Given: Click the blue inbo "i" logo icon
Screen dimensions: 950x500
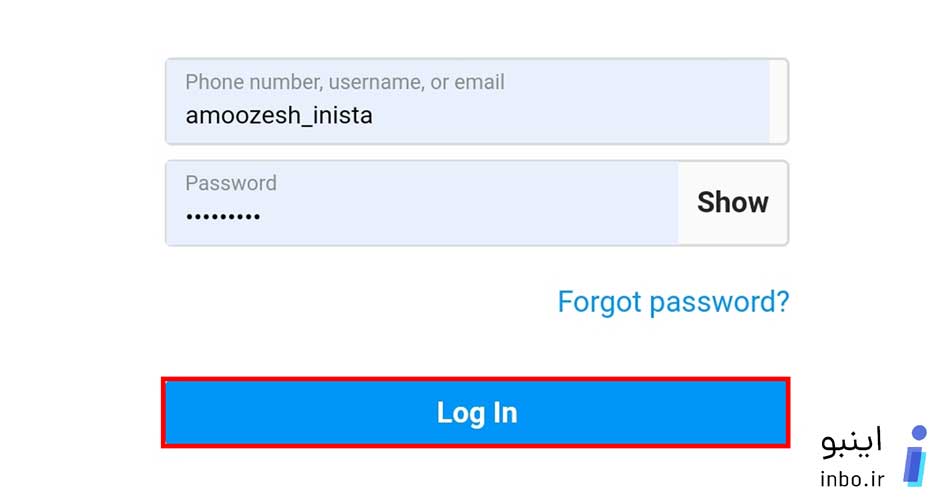Looking at the screenshot, I should (915, 456).
